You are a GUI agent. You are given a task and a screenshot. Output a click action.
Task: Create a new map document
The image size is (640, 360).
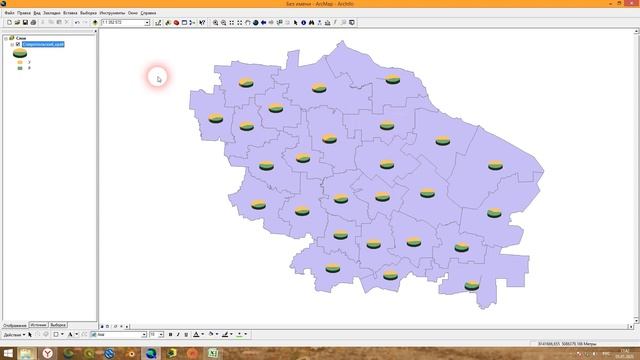click(9, 23)
